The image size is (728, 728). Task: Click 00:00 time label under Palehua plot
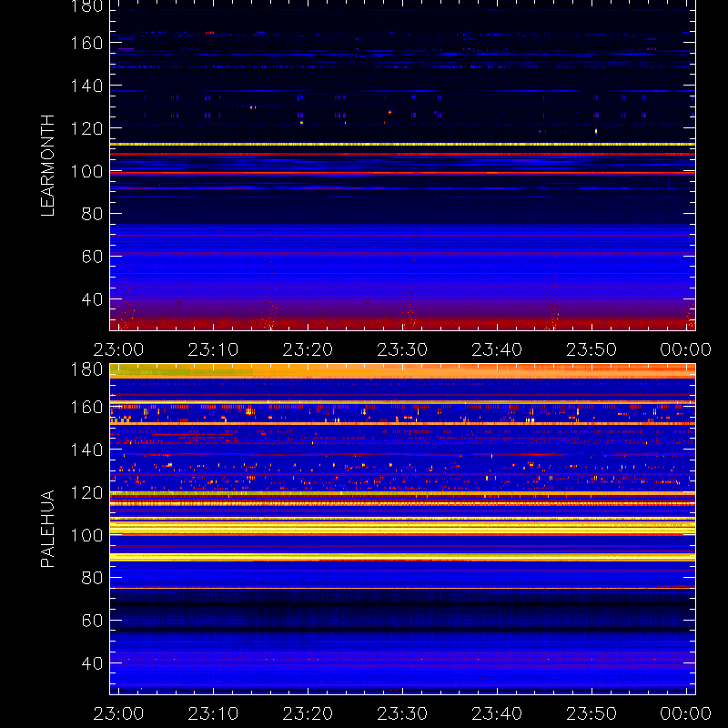pos(686,713)
